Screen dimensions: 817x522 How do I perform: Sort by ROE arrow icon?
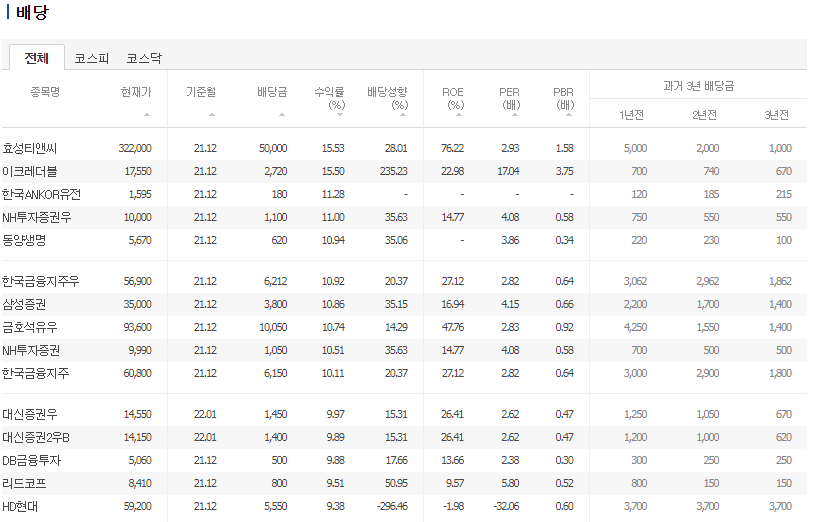459,115
